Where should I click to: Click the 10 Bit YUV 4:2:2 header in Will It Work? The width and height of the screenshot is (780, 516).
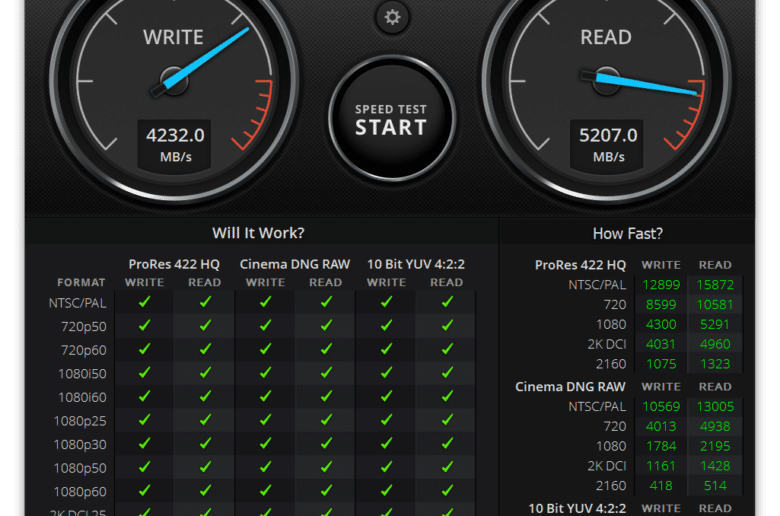point(416,264)
